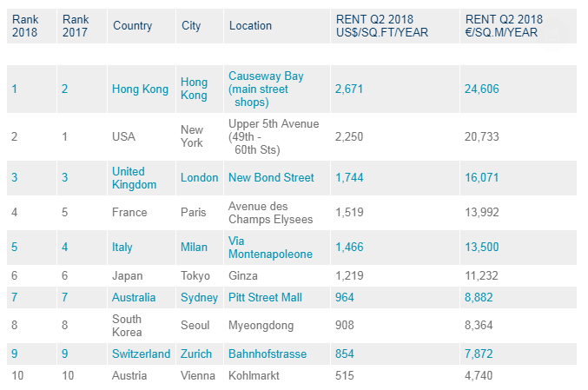Click the Kohlmarkt location cell
Image resolution: width=588 pixels, height=390 pixels.
255,375
